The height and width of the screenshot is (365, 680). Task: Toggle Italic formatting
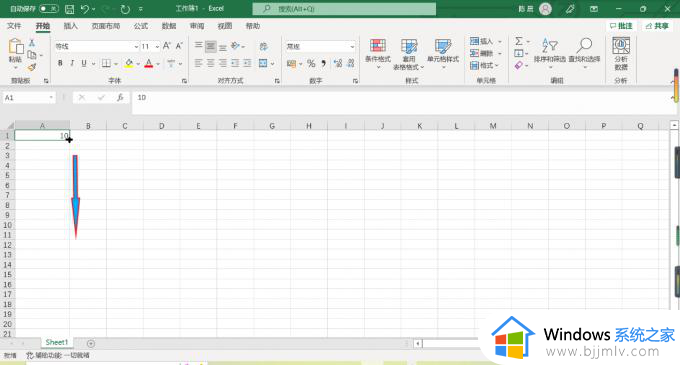(72, 63)
